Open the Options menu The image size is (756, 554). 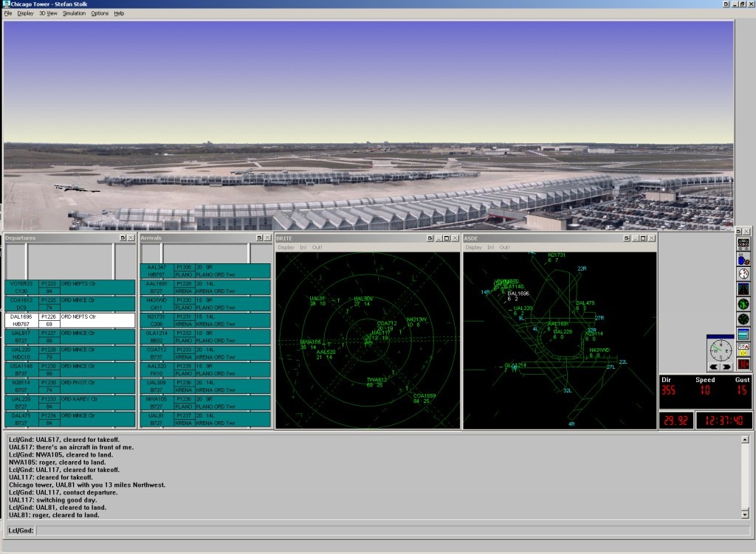[100, 13]
